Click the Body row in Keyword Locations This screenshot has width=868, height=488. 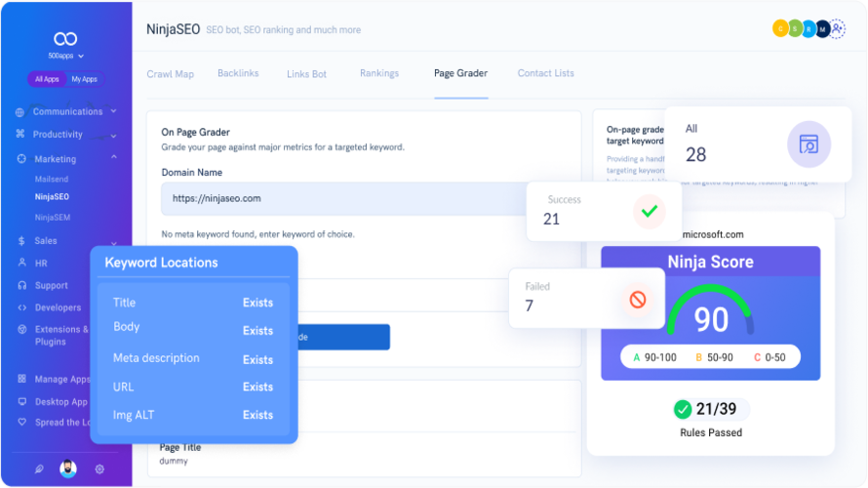coord(193,328)
